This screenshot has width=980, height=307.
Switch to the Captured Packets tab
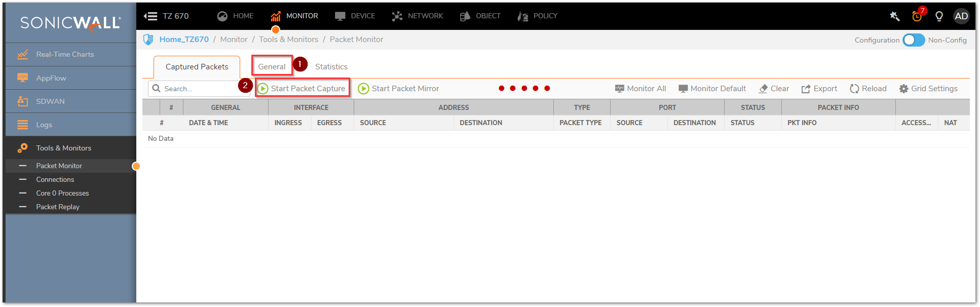197,67
